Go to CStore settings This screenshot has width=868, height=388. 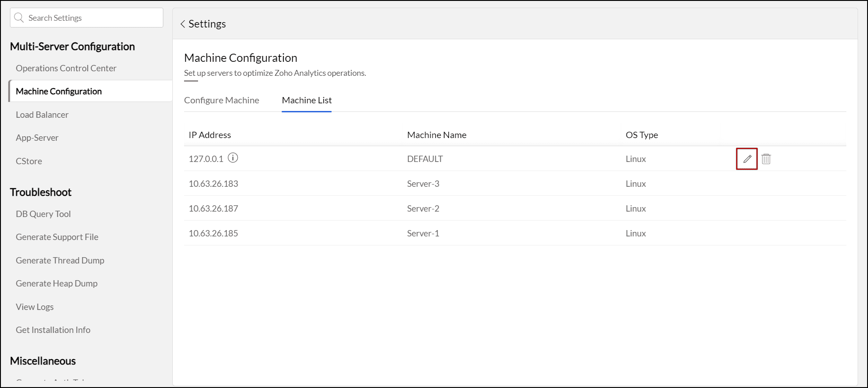click(x=29, y=161)
